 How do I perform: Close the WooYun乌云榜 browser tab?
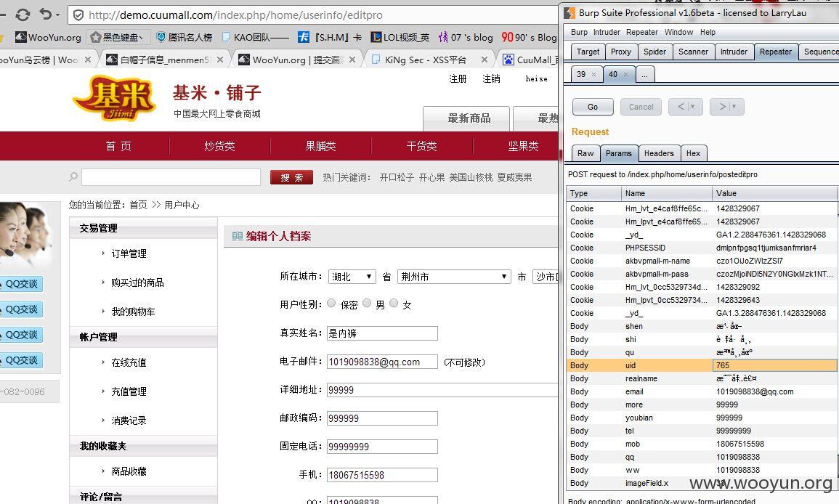88,60
